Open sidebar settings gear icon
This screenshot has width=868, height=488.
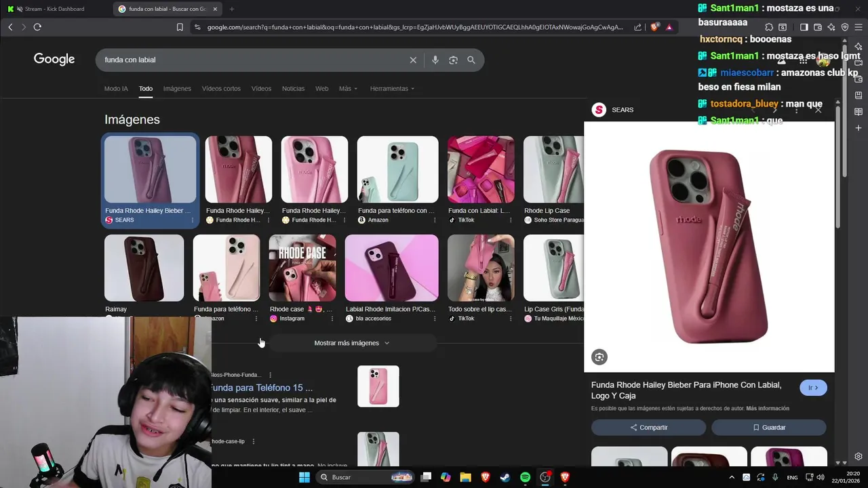click(x=859, y=456)
